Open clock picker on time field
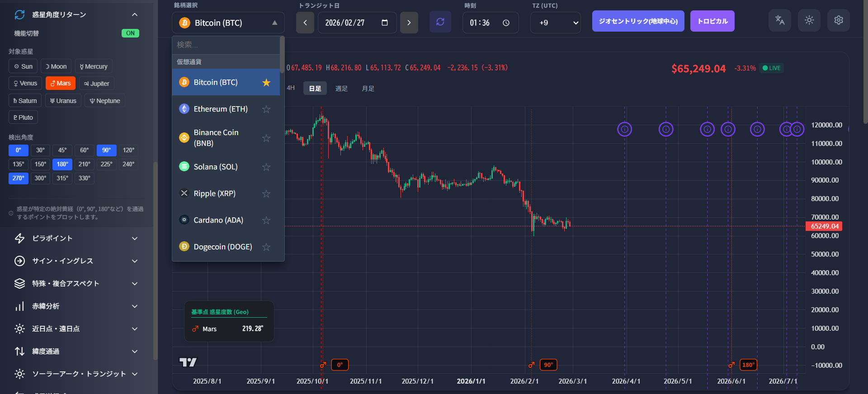This screenshot has width=868, height=394. pyautogui.click(x=506, y=23)
